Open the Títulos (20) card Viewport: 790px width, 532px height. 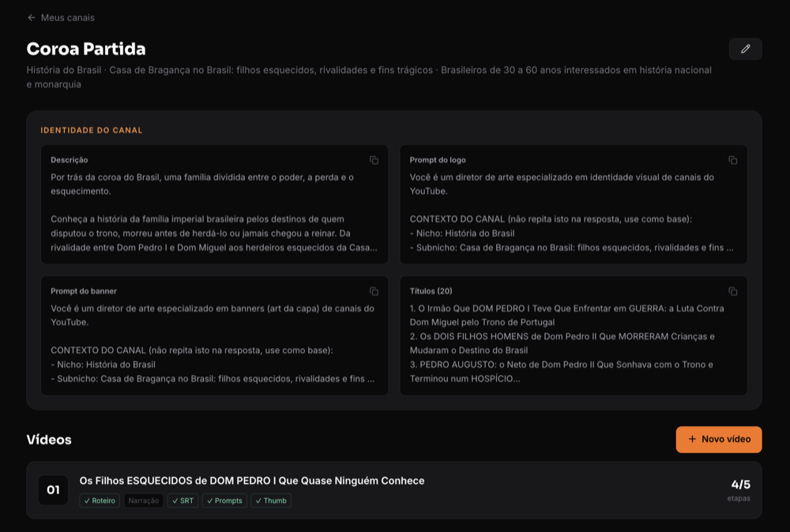pyautogui.click(x=574, y=335)
